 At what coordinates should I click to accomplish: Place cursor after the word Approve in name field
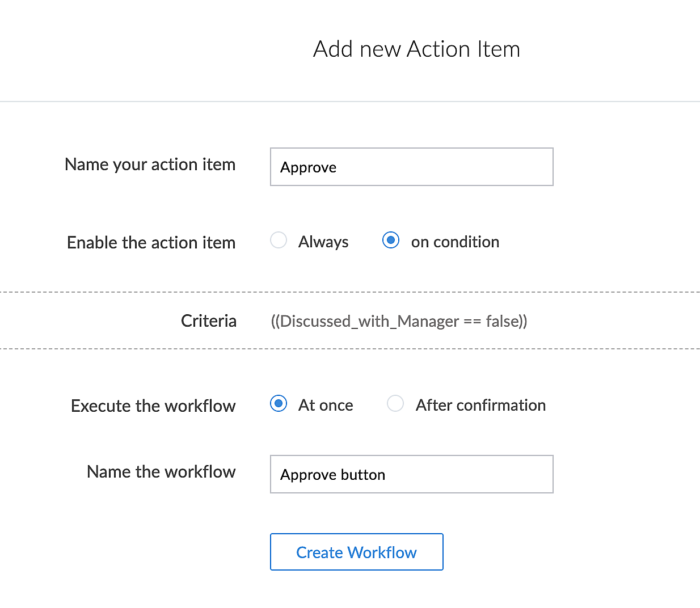(338, 167)
